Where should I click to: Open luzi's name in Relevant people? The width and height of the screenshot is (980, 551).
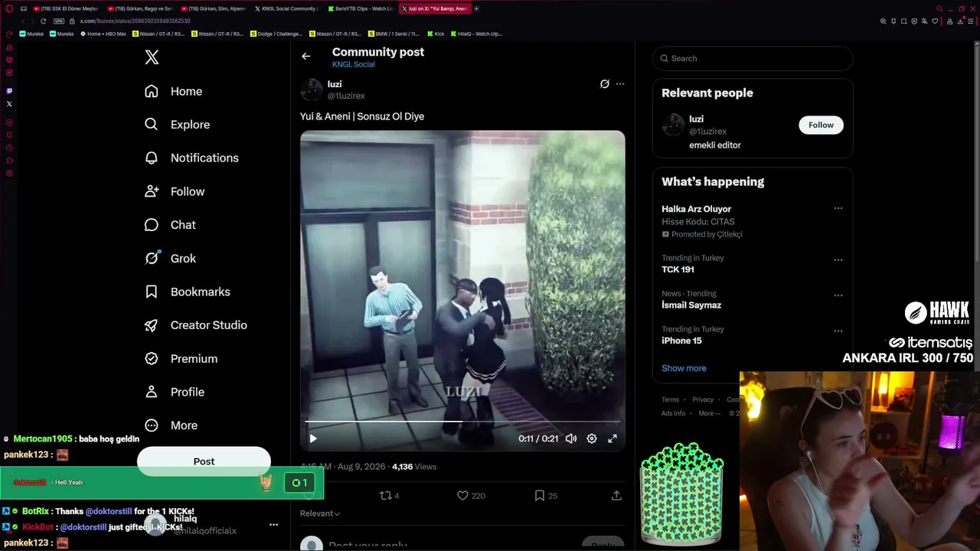696,119
